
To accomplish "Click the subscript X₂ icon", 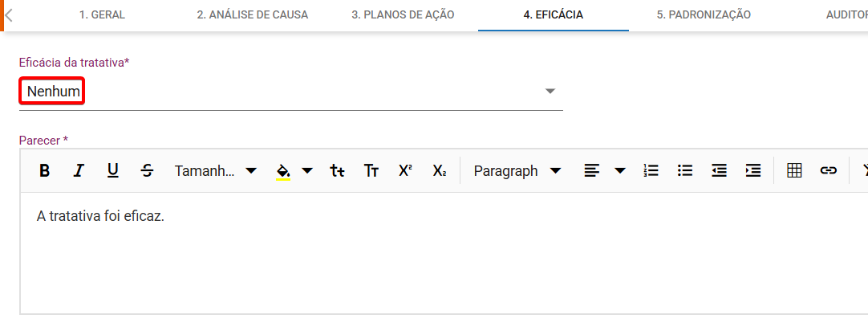I will click(439, 171).
